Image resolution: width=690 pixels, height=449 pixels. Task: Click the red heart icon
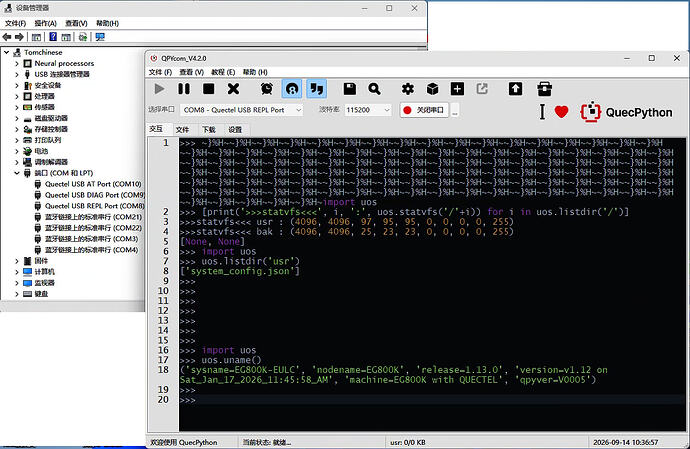tap(561, 112)
